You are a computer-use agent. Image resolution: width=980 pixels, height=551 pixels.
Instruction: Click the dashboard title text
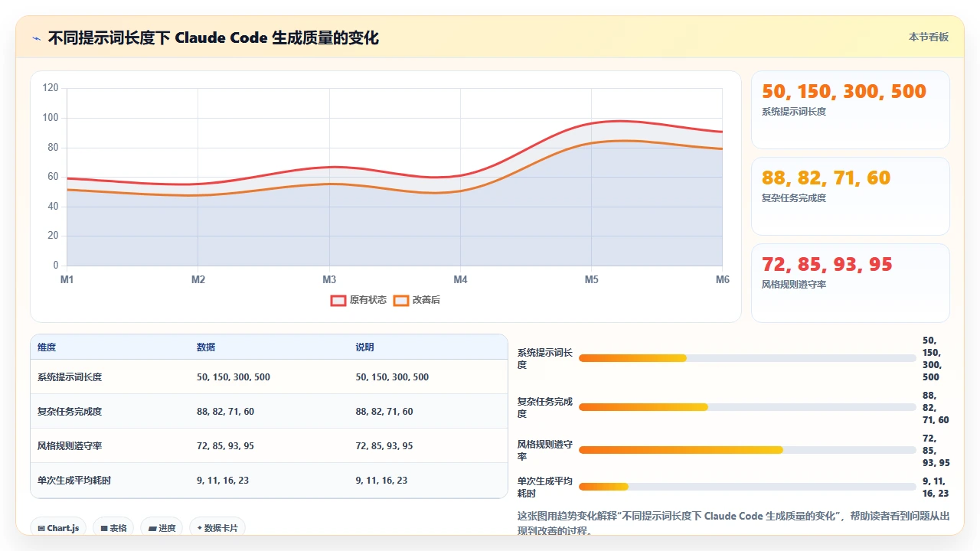point(214,37)
